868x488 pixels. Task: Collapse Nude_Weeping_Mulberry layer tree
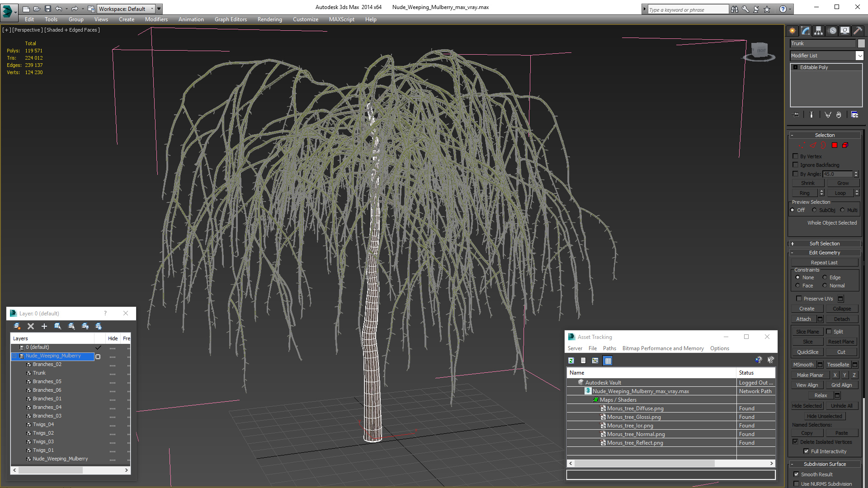click(x=14, y=356)
